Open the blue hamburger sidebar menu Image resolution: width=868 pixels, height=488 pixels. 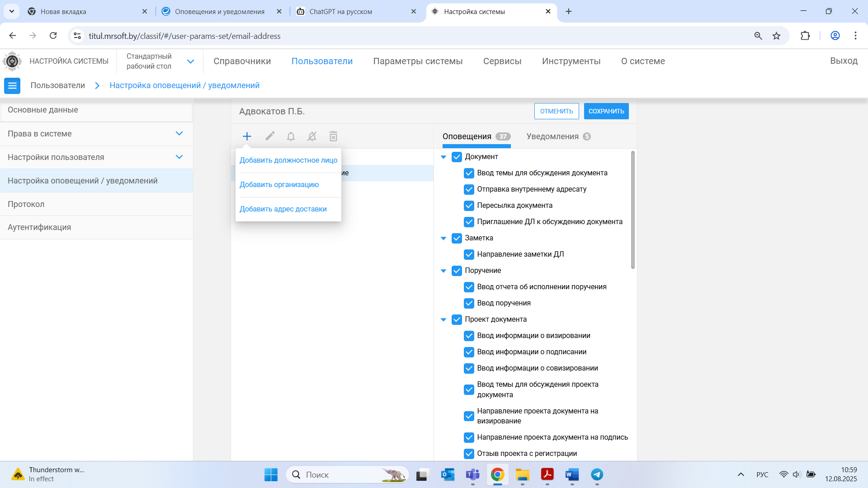[12, 85]
